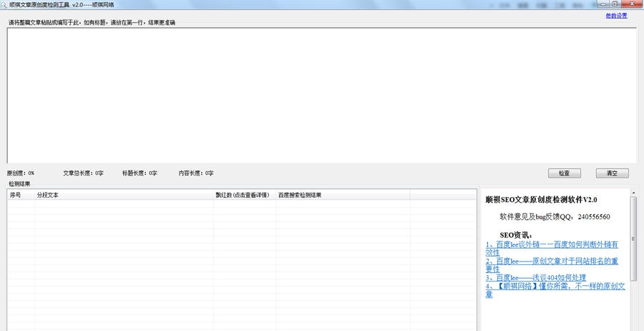The width and height of the screenshot is (644, 331).
Task: Click the info panel vertical scrollbar thumb
Action: pos(634,239)
